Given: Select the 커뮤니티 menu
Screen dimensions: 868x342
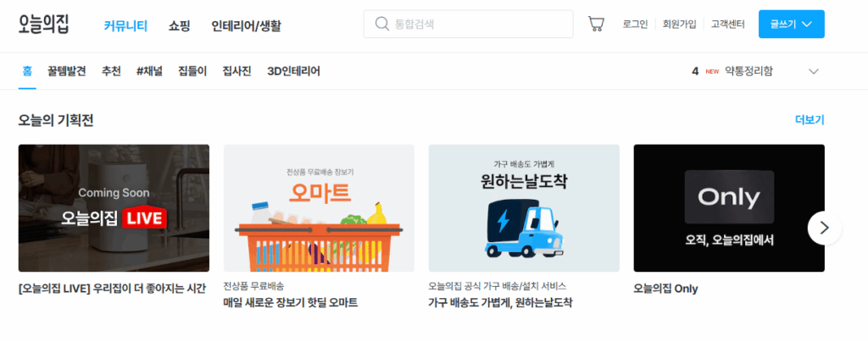Looking at the screenshot, I should [125, 25].
